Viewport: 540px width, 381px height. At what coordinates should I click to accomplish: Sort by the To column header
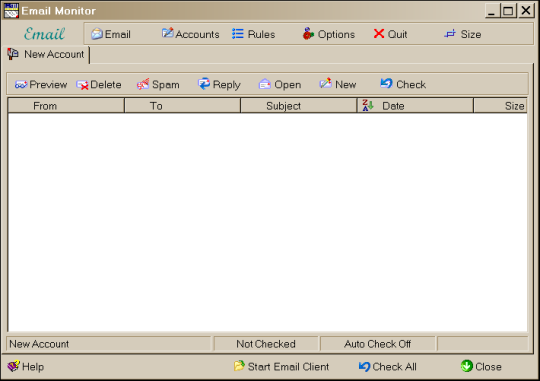click(x=182, y=106)
